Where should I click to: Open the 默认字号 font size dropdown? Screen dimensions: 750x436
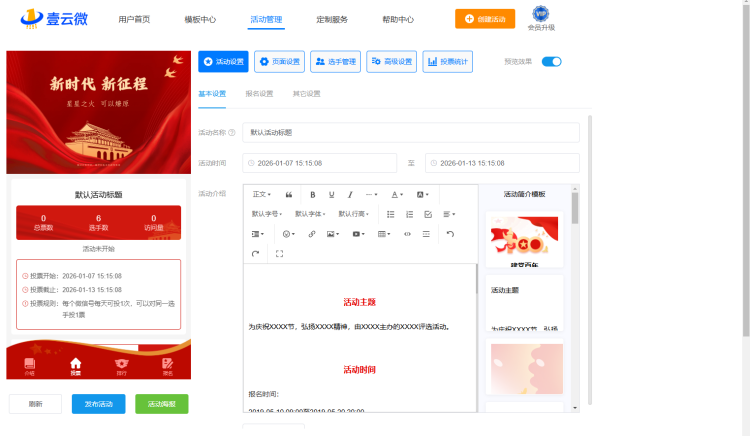(267, 214)
